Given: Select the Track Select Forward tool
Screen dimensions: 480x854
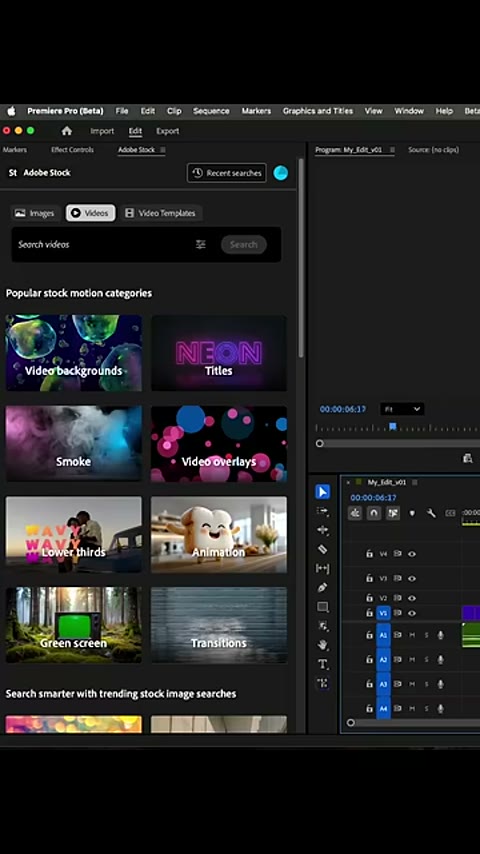Looking at the screenshot, I should pyautogui.click(x=322, y=511).
